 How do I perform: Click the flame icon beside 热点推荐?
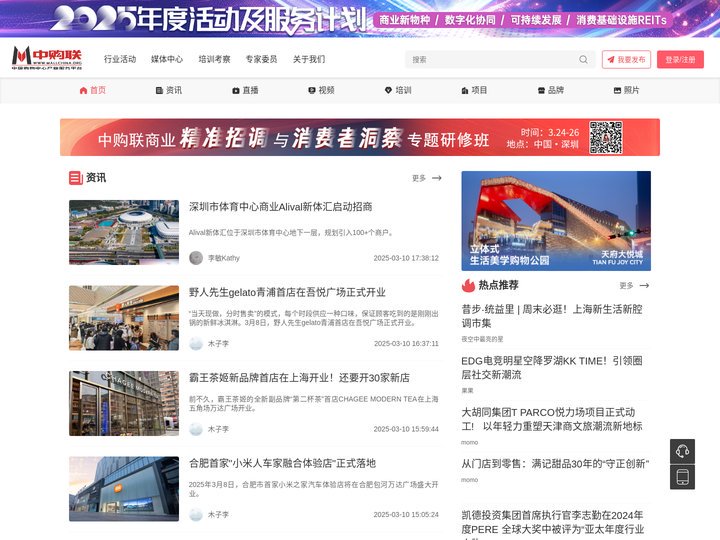(468, 285)
